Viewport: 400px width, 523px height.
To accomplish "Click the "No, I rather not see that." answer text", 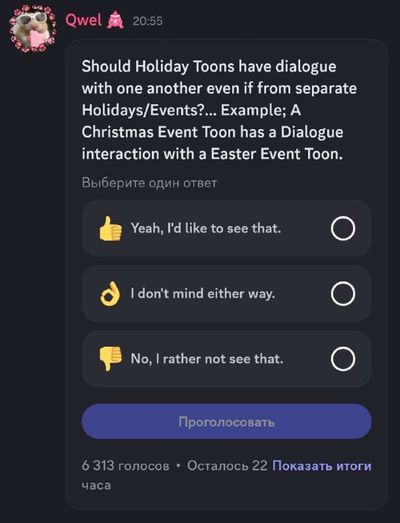I will [x=207, y=359].
